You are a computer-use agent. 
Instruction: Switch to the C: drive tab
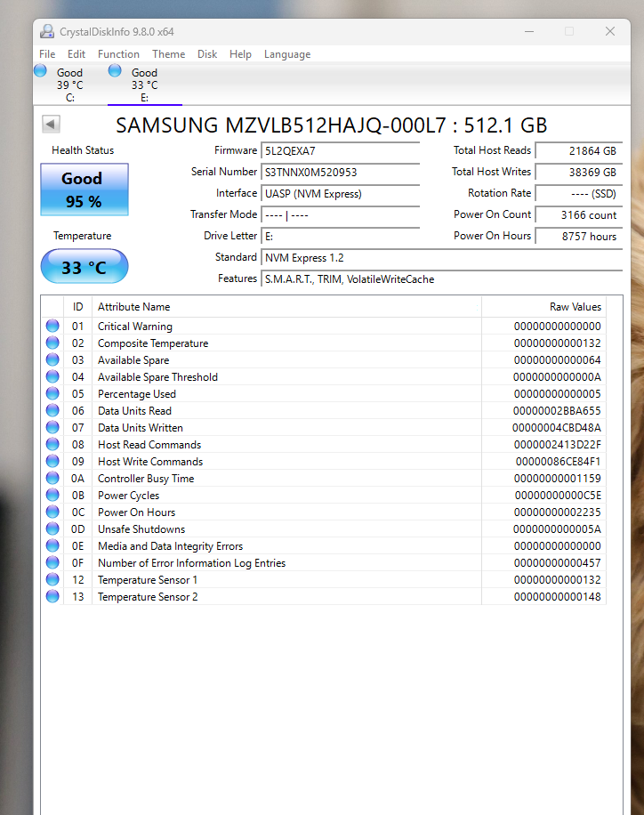pos(69,85)
